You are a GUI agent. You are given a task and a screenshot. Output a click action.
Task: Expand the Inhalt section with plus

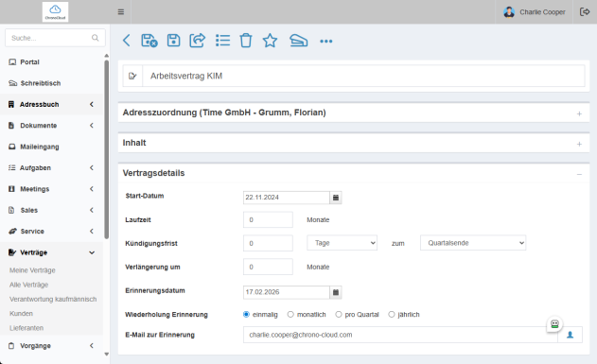point(579,144)
